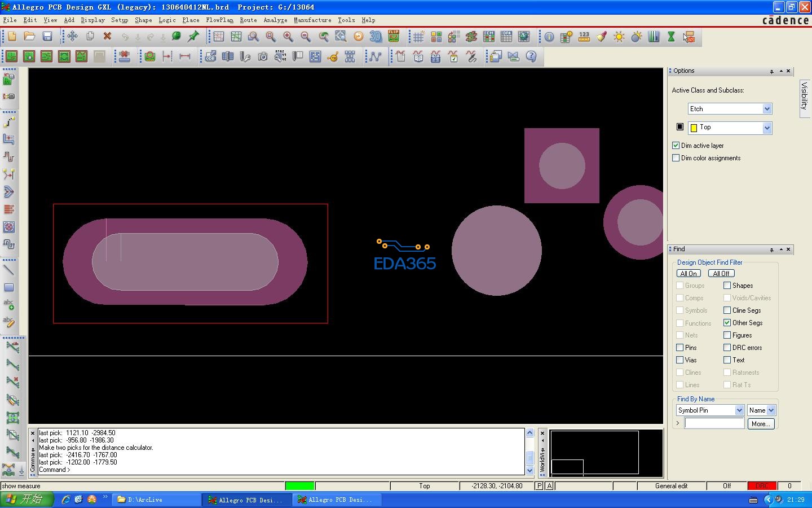Image resolution: width=812 pixels, height=508 pixels.
Task: Open the Etch active class dropdown
Action: 767,109
